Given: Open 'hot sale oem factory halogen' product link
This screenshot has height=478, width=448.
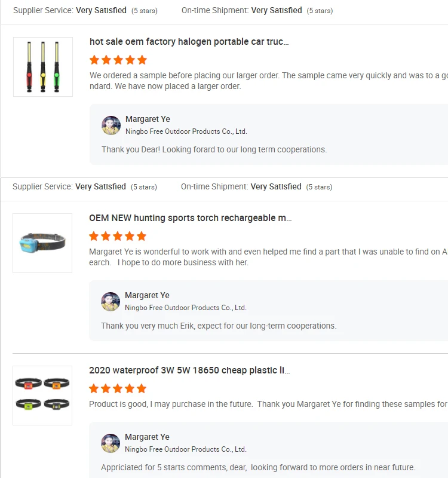Looking at the screenshot, I should tap(189, 42).
